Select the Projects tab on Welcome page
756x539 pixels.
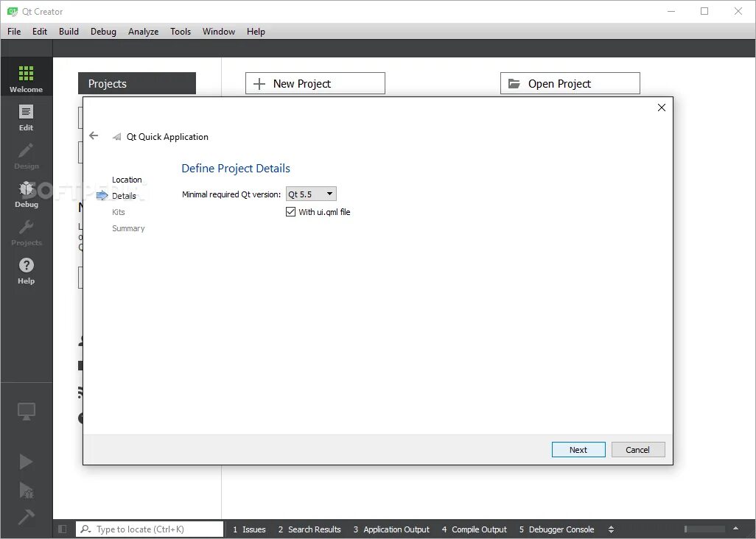(137, 83)
